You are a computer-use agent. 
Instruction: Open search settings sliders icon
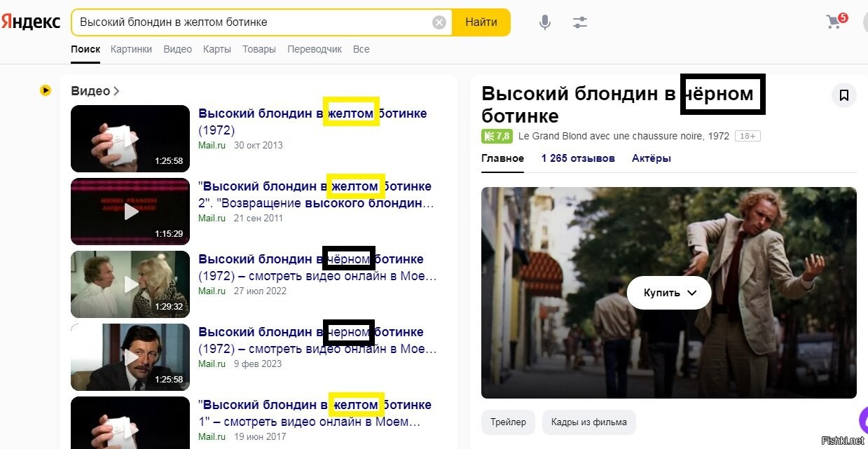tap(579, 22)
